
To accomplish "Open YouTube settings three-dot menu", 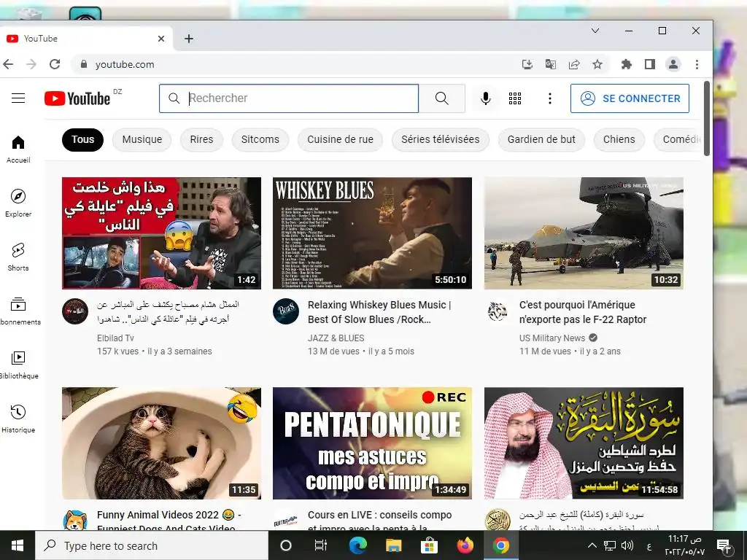I will [550, 98].
